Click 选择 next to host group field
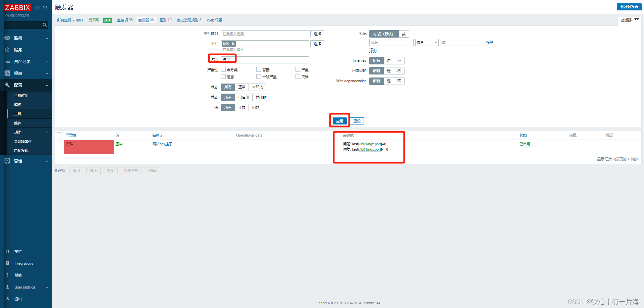This screenshot has width=644, height=308. [317, 34]
